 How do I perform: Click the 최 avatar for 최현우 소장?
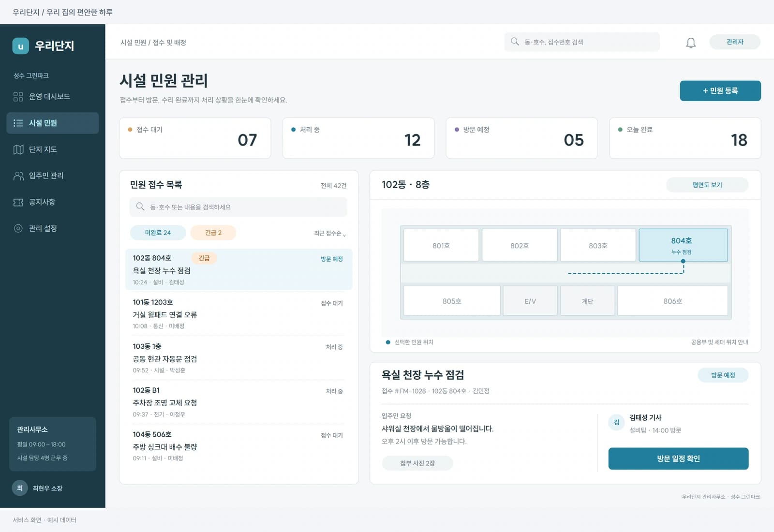point(20,488)
